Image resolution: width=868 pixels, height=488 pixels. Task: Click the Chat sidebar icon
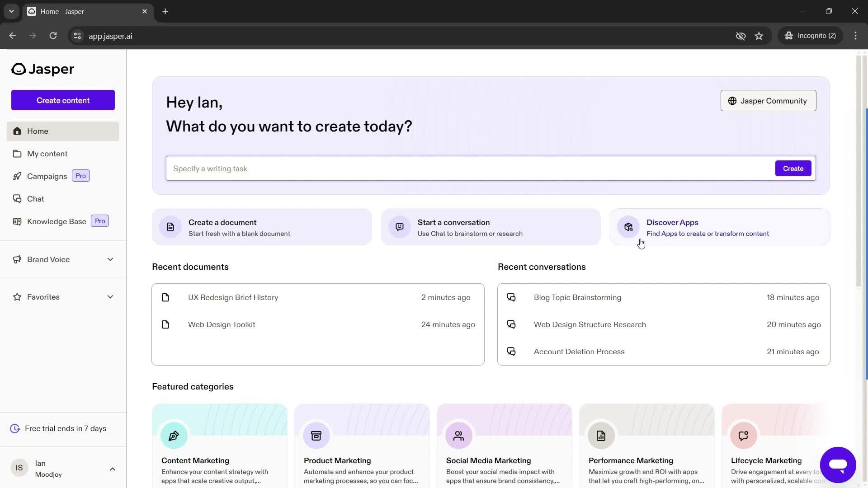[x=17, y=198]
